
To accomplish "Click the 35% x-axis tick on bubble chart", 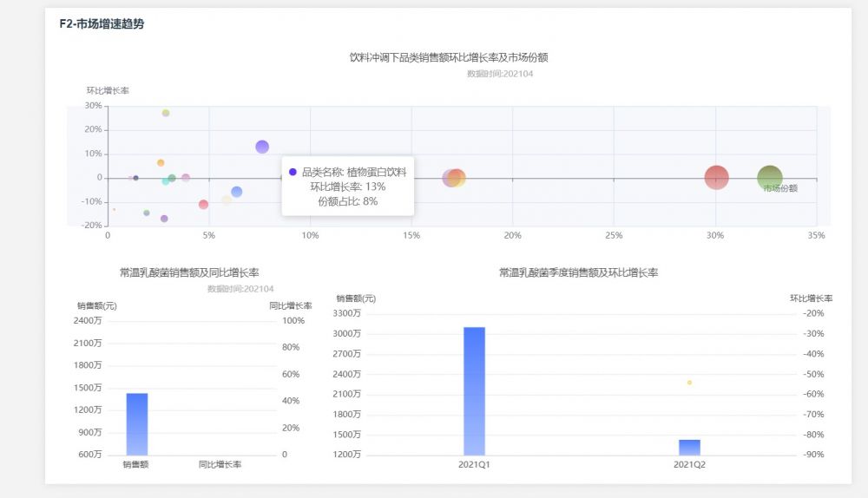I will [x=816, y=235].
